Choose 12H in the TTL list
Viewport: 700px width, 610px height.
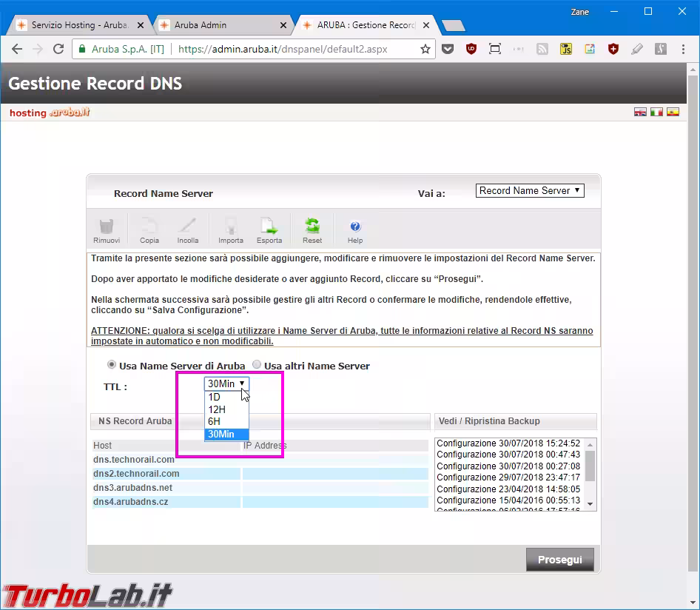(218, 409)
